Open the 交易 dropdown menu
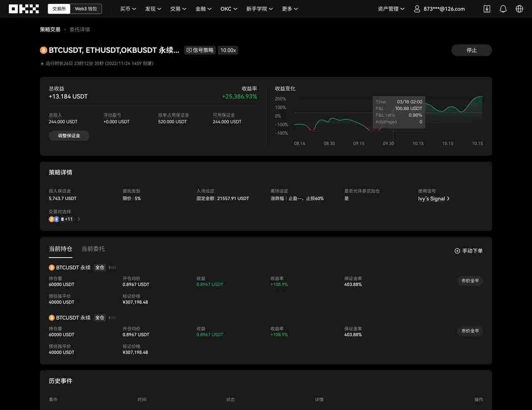 tap(178, 9)
